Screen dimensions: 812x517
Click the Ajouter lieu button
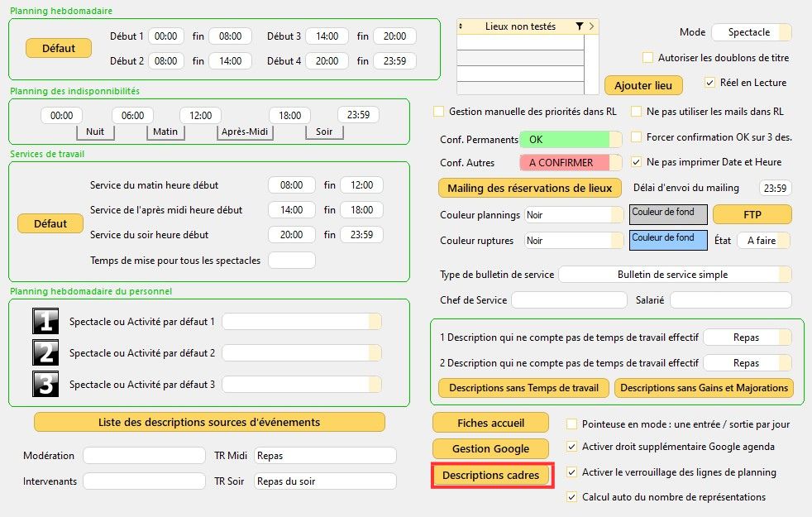643,85
